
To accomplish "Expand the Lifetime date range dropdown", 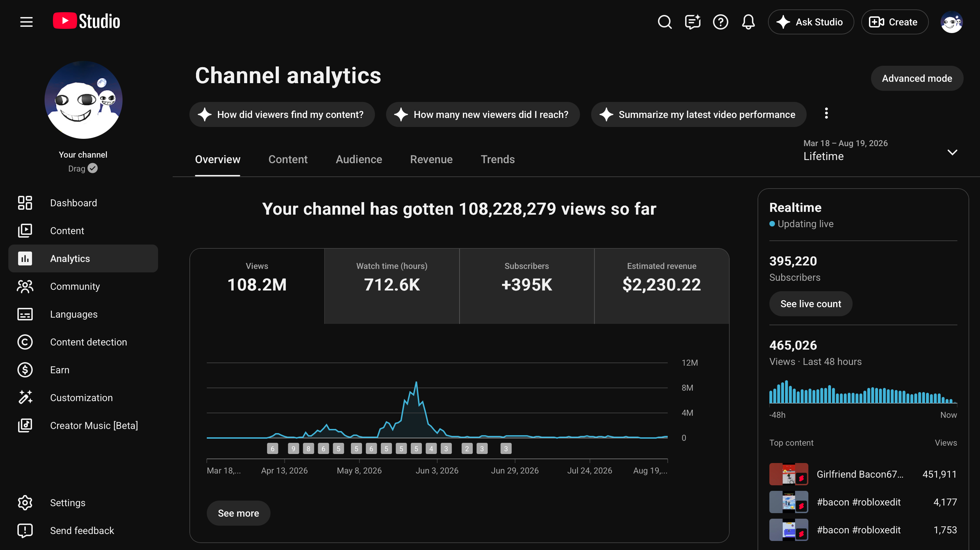I will tap(880, 152).
